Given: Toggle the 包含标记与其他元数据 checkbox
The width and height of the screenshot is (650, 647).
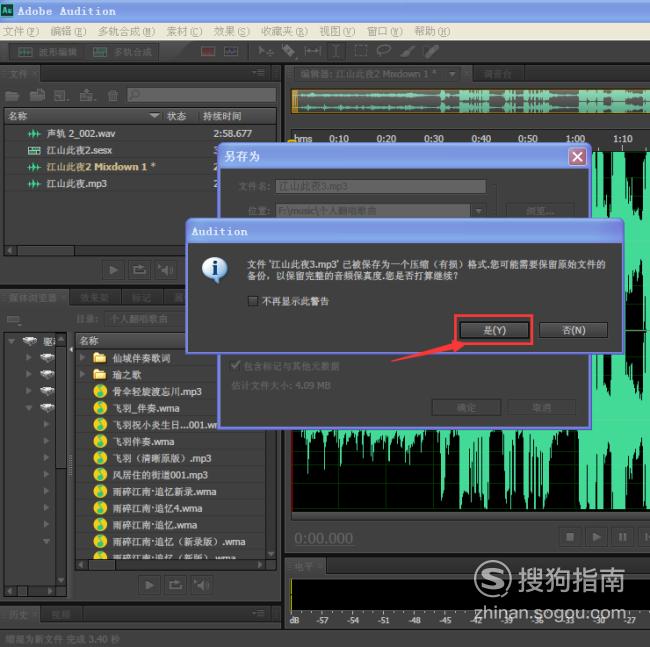Looking at the screenshot, I should click(x=235, y=365).
